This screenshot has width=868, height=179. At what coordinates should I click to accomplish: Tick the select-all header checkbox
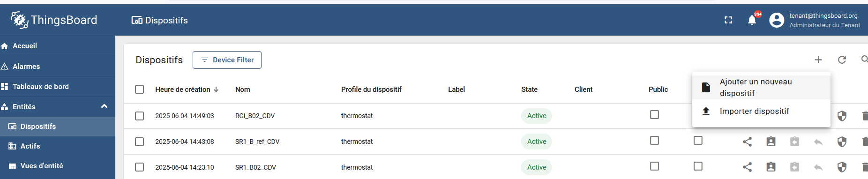tap(140, 89)
